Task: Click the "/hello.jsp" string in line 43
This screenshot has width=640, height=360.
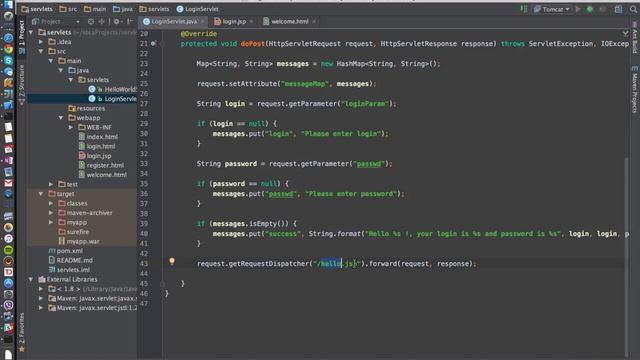Action: tap(337, 264)
